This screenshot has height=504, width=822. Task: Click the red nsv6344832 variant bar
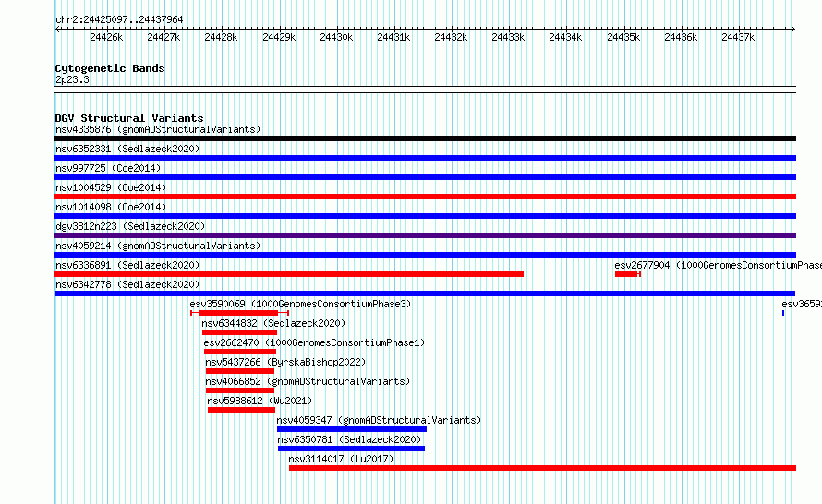pos(239,332)
